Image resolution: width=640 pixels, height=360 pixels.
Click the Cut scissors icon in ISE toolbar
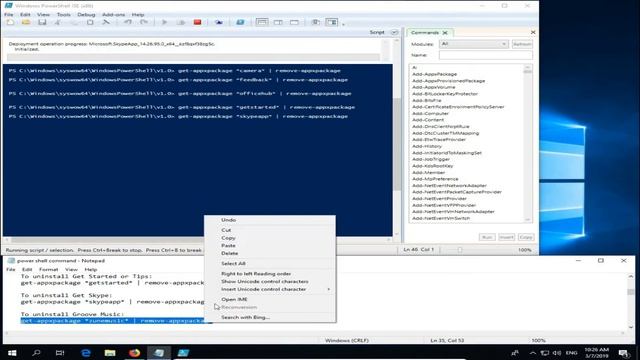click(58, 22)
